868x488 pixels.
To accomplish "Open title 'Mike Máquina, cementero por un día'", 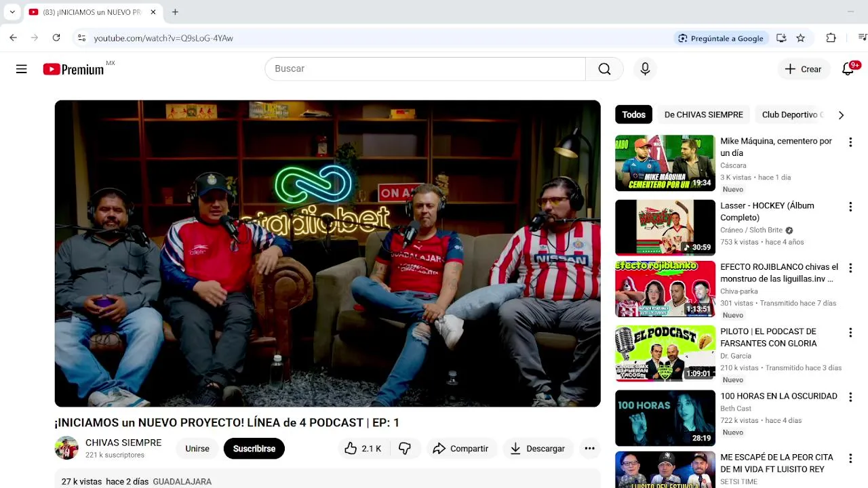I will click(776, 147).
